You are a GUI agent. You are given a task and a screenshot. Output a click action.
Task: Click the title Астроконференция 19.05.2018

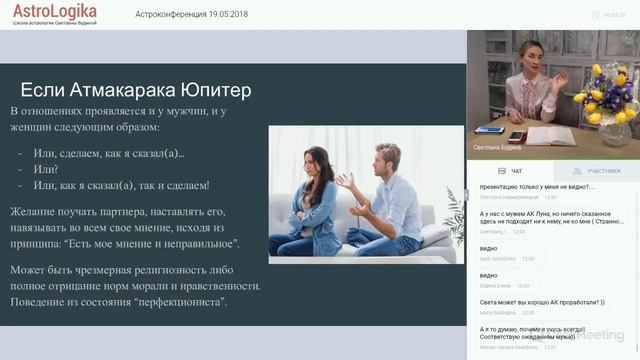(191, 14)
